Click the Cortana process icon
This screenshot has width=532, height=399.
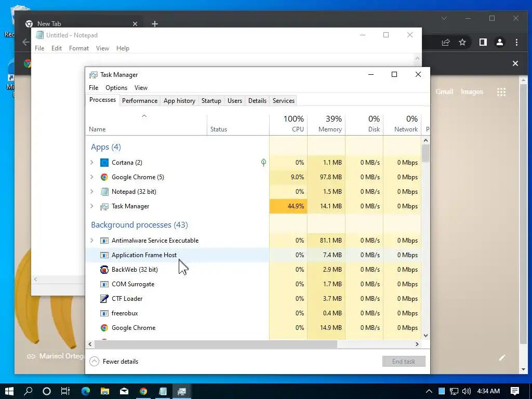(104, 163)
